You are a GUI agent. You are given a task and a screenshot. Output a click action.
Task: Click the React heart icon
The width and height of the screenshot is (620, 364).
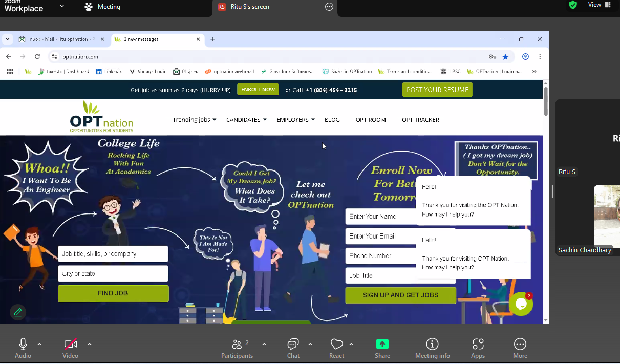tap(336, 345)
